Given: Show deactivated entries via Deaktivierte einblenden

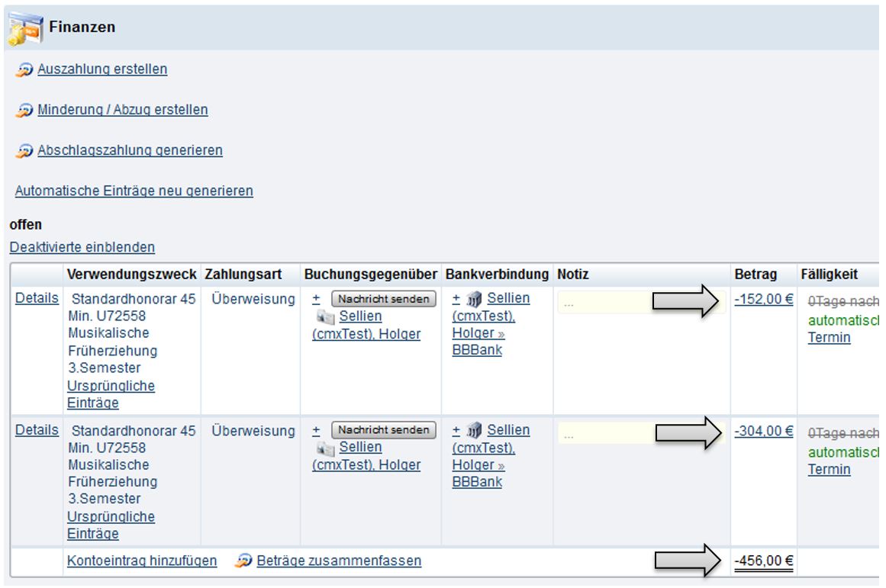Looking at the screenshot, I should pos(82,247).
